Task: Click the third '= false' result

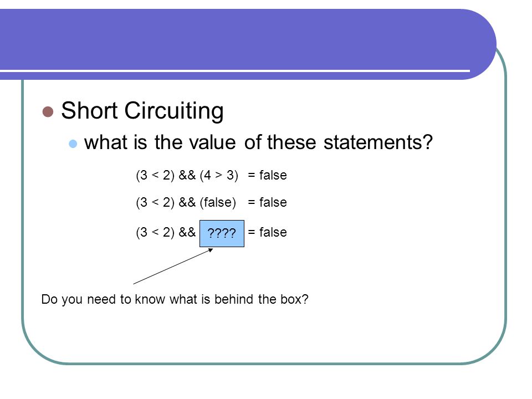Action: 267,232
